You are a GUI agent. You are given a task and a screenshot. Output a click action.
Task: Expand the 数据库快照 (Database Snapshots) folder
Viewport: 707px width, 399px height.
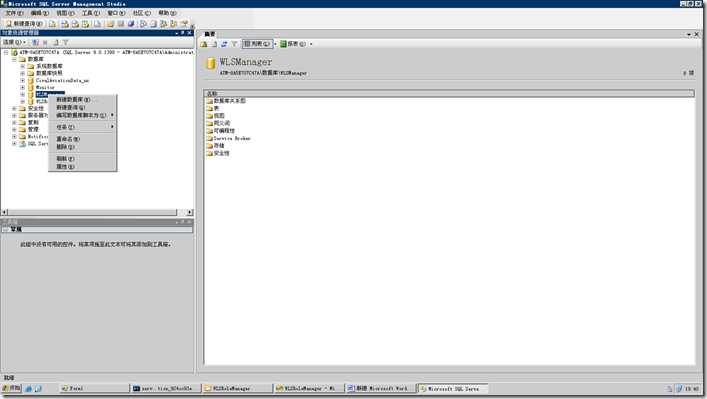23,73
